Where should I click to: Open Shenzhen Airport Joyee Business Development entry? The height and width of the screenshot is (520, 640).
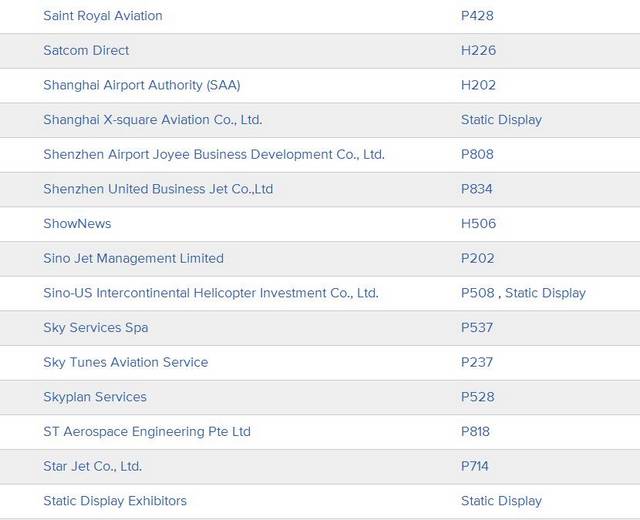click(213, 154)
